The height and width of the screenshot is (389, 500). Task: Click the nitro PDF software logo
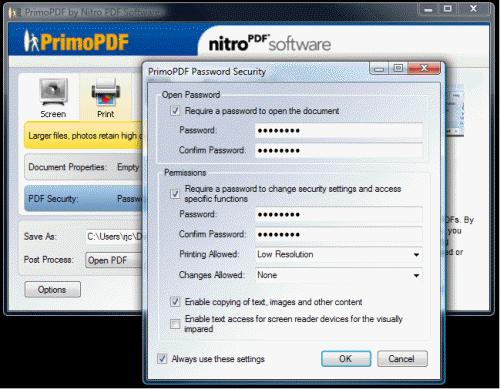tap(270, 44)
